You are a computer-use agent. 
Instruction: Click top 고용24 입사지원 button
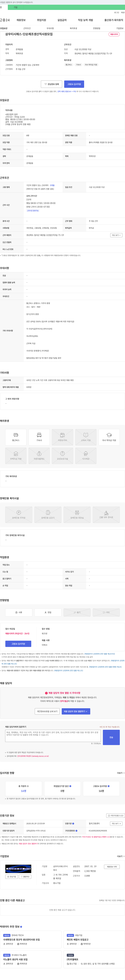pyautogui.click(x=74, y=84)
